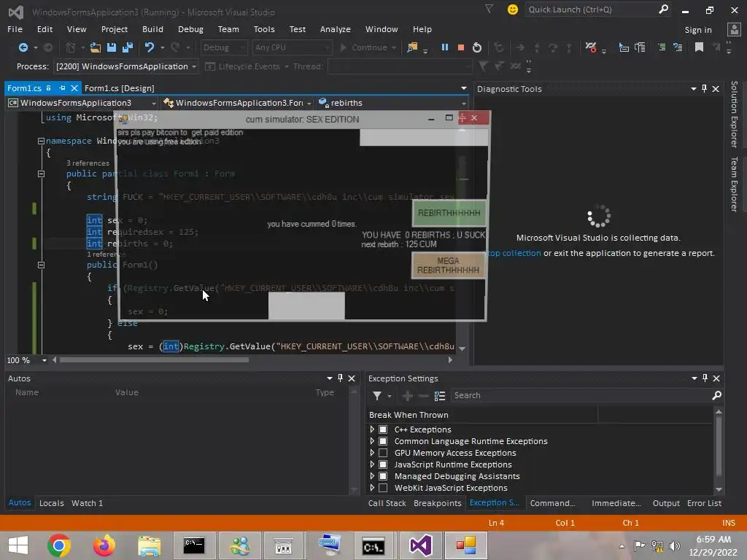
Task: Click the Undo arrow icon
Action: 150,47
